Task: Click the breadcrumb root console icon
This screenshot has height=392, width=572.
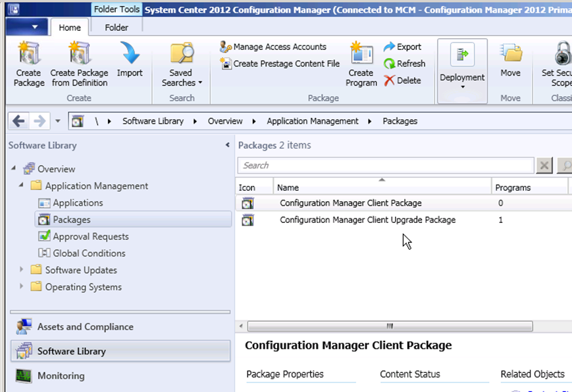Action: [77, 121]
